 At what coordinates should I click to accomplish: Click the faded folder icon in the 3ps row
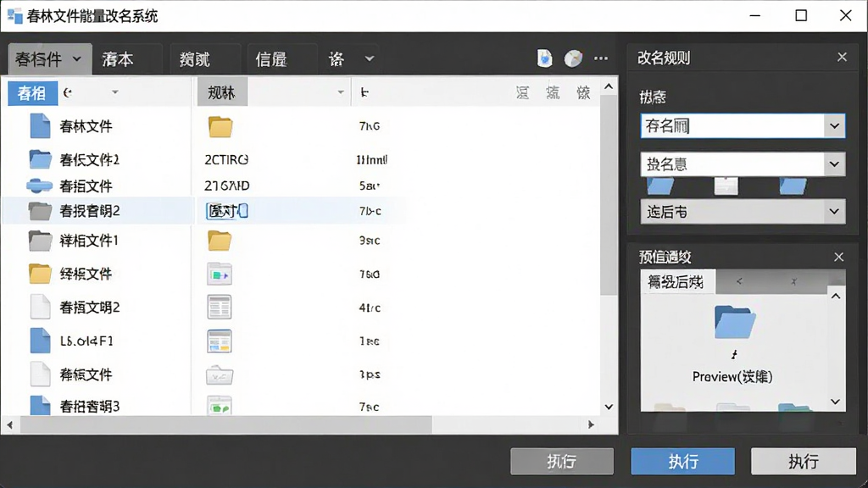(x=220, y=375)
